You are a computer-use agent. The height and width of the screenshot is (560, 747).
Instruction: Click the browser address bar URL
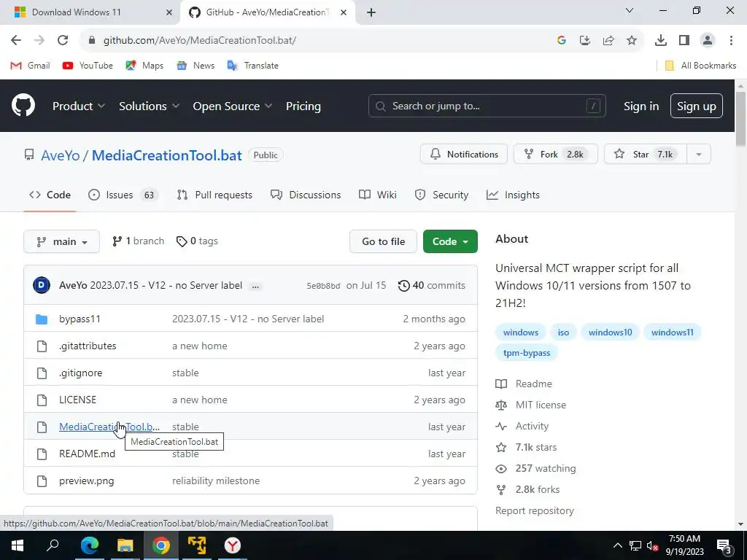coord(200,41)
